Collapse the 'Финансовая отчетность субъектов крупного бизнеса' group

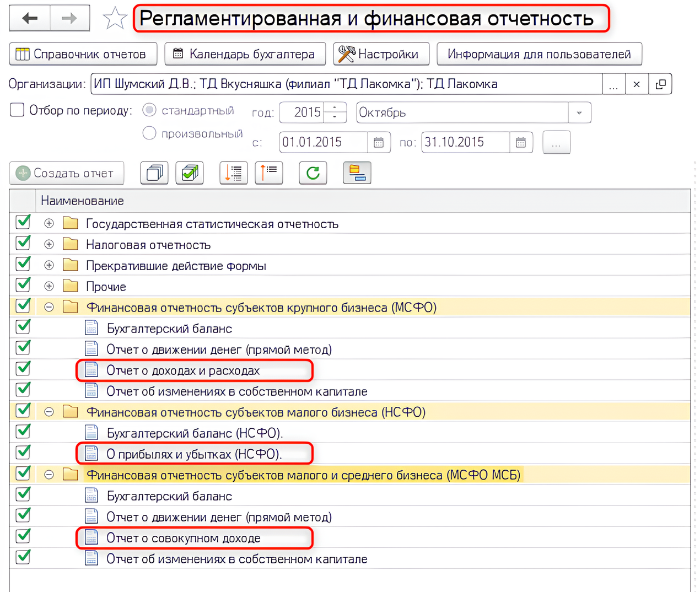(x=49, y=307)
